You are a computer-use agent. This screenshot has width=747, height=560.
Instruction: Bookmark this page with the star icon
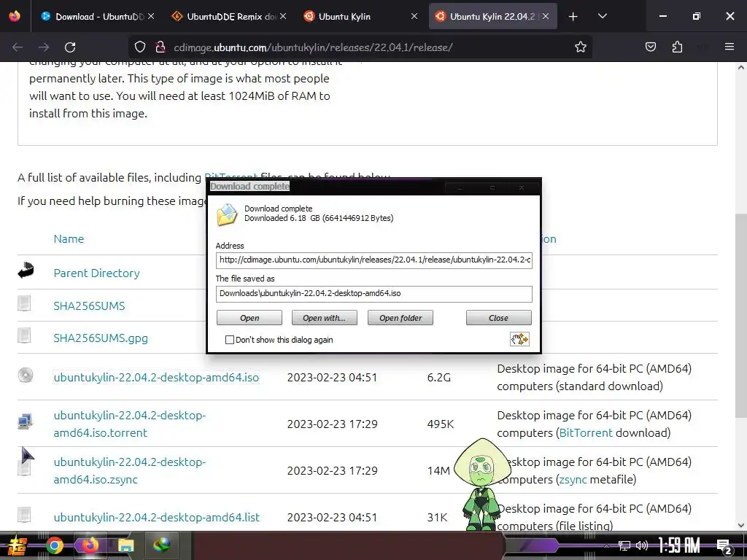(x=580, y=47)
